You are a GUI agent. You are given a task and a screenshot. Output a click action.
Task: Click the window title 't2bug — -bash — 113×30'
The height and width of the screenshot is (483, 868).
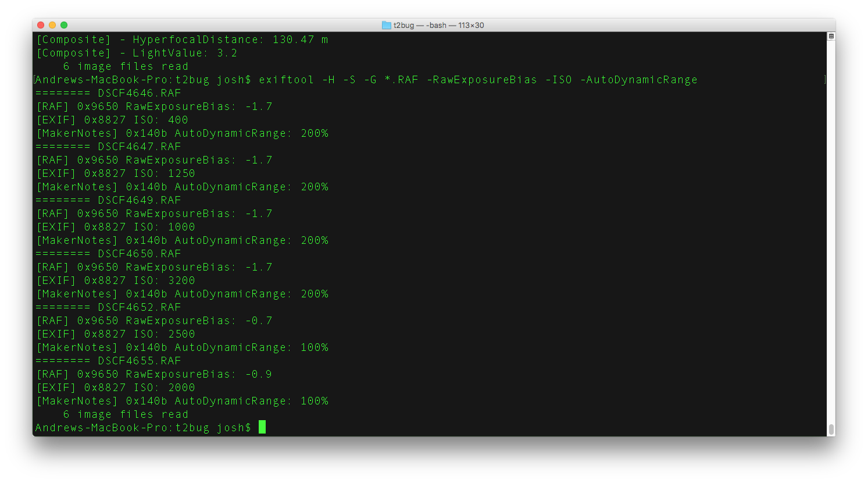(x=438, y=25)
